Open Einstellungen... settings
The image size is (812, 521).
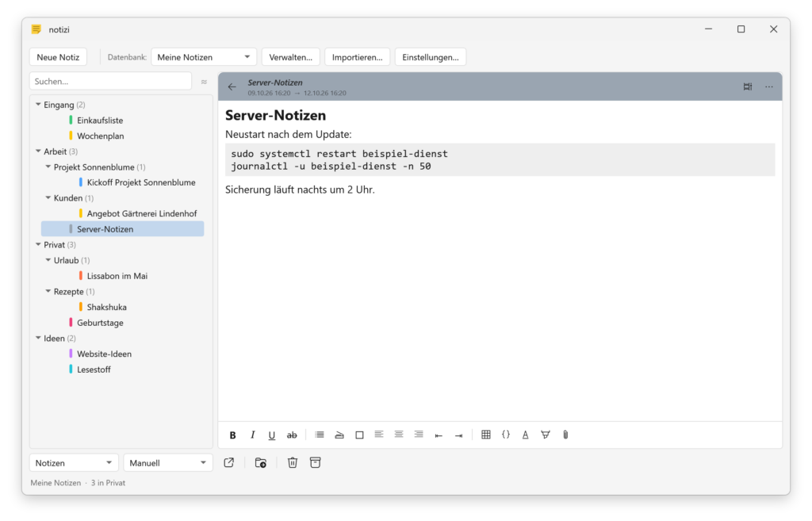tap(431, 57)
